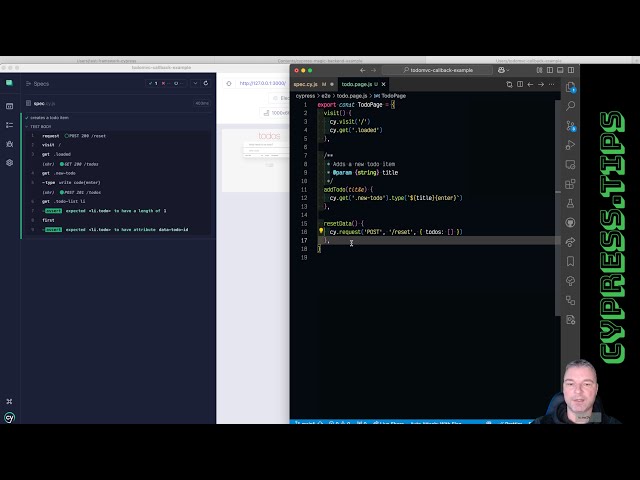Click the http://127.0.0.1:3000/ URL bar
Viewport: 640px width, 480px height.
(262, 83)
